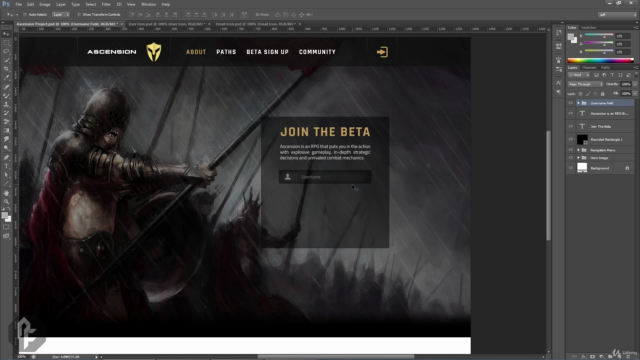The image size is (640, 360).
Task: Click the ABOUT navigation link
Action: click(196, 52)
